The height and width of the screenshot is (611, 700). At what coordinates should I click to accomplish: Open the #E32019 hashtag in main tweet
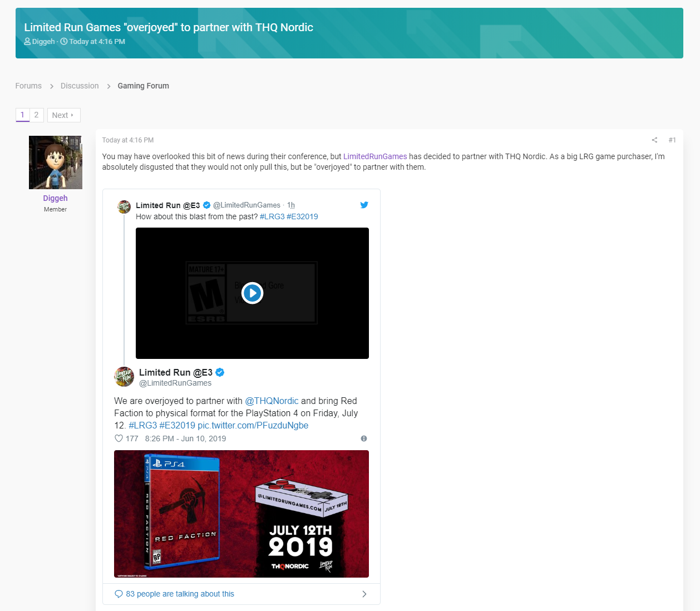177,425
